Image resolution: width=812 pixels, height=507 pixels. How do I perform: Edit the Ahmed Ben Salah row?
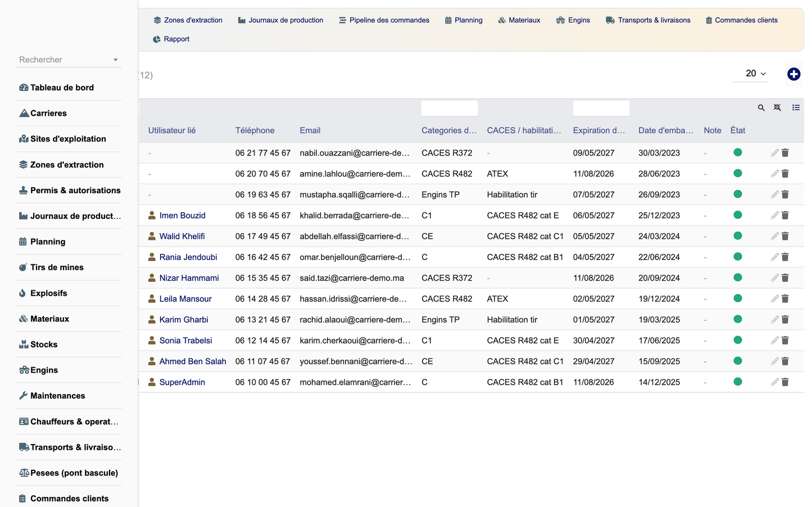pos(774,361)
